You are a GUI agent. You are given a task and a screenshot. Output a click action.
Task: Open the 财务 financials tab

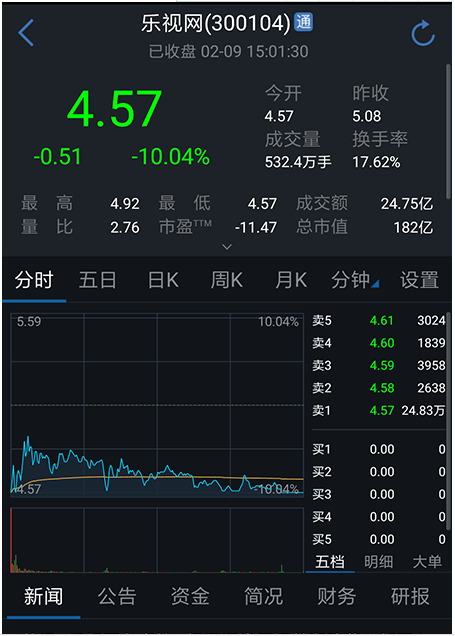pos(337,597)
